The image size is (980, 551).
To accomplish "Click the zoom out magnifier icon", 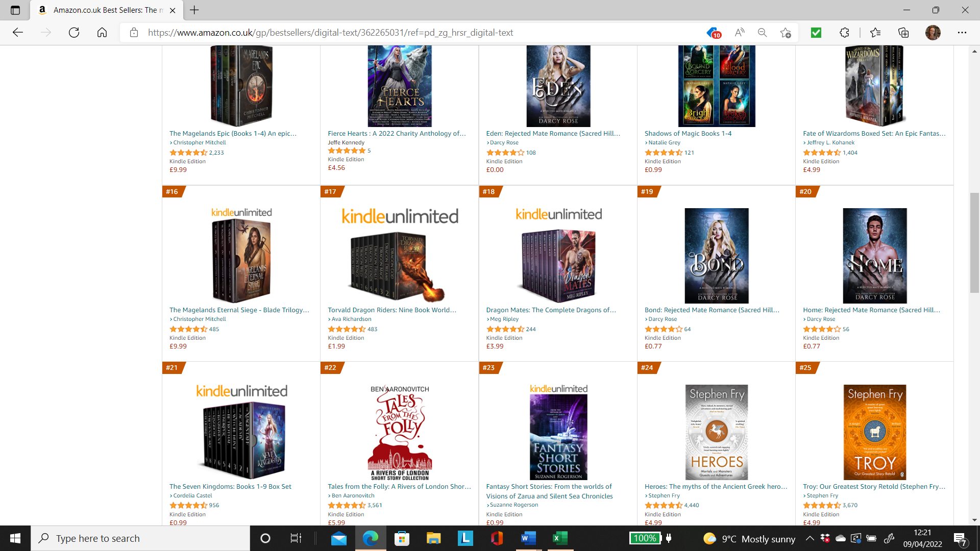I will pos(762,33).
